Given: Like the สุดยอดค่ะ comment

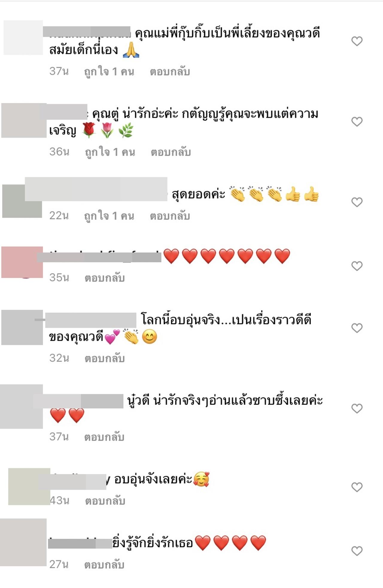Looking at the screenshot, I should click(x=357, y=202).
